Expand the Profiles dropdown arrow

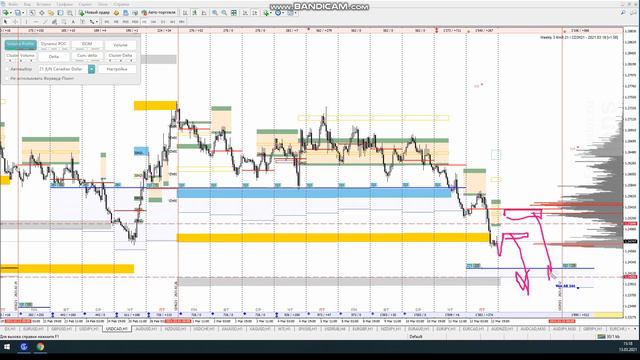tap(23, 13)
